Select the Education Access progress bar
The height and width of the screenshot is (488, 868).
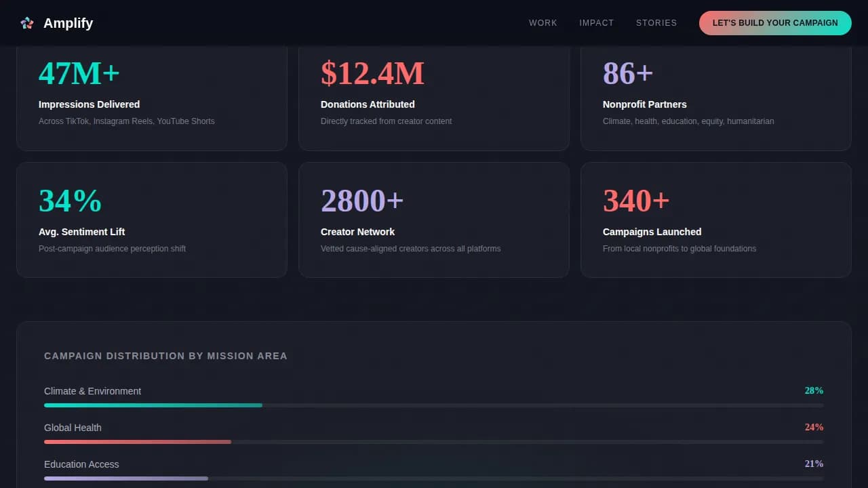pyautogui.click(x=434, y=479)
